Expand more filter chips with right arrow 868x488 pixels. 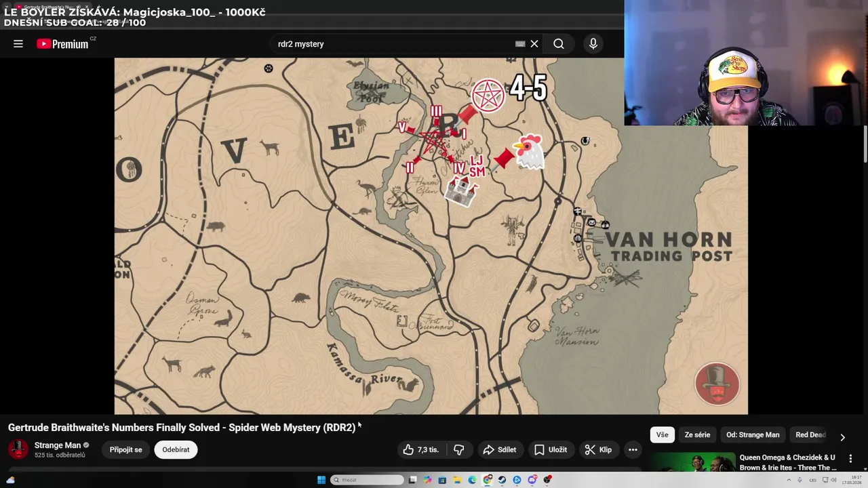842,437
